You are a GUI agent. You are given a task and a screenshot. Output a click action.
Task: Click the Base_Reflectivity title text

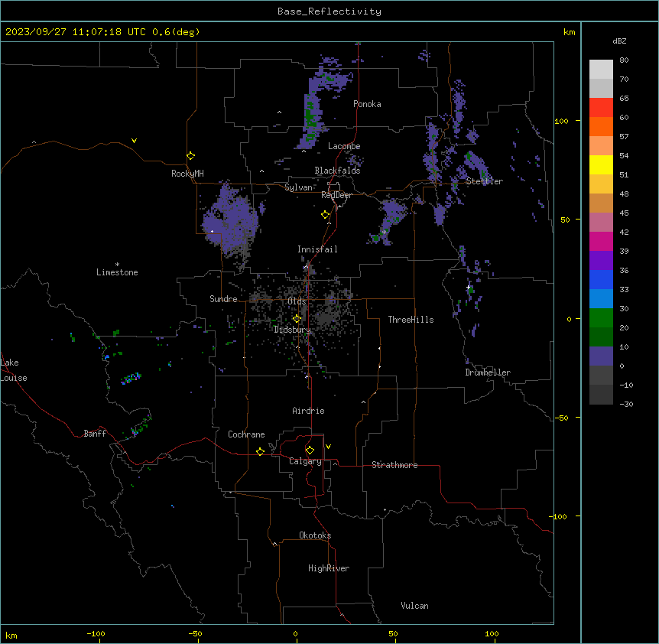[329, 11]
